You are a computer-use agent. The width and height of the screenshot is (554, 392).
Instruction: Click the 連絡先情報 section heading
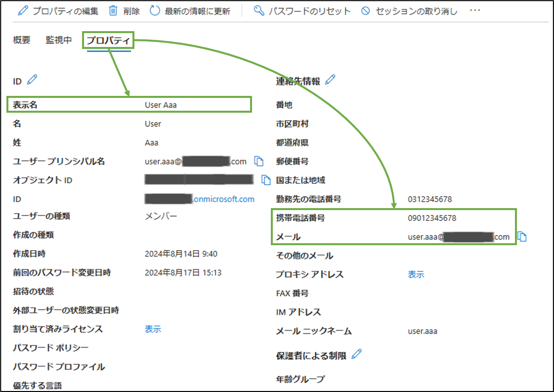[x=298, y=81]
